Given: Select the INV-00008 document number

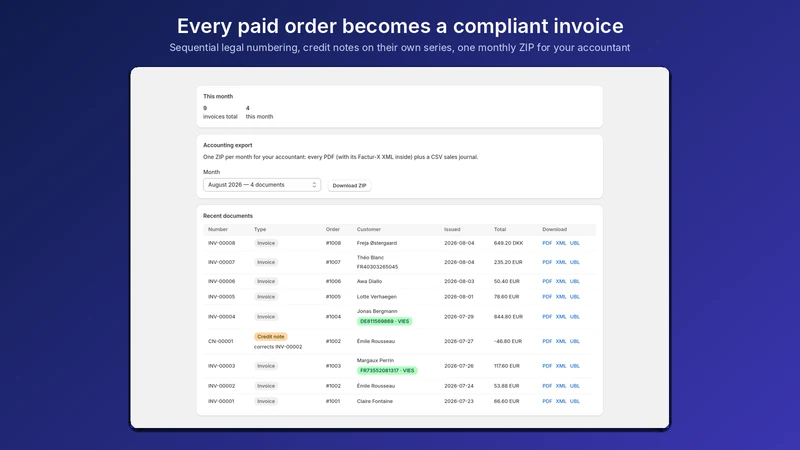Looking at the screenshot, I should (x=221, y=243).
